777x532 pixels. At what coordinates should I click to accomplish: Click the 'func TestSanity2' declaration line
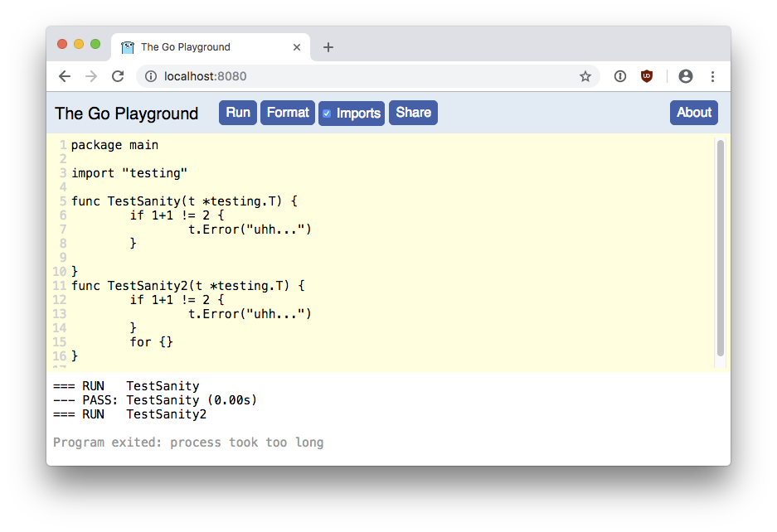click(x=188, y=286)
